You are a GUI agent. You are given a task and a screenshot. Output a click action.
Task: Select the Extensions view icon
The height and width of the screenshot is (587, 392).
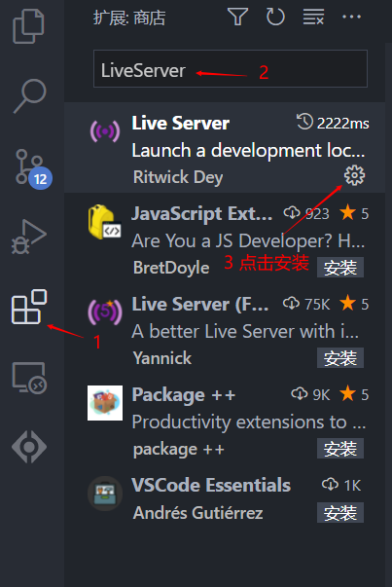pos(29,307)
